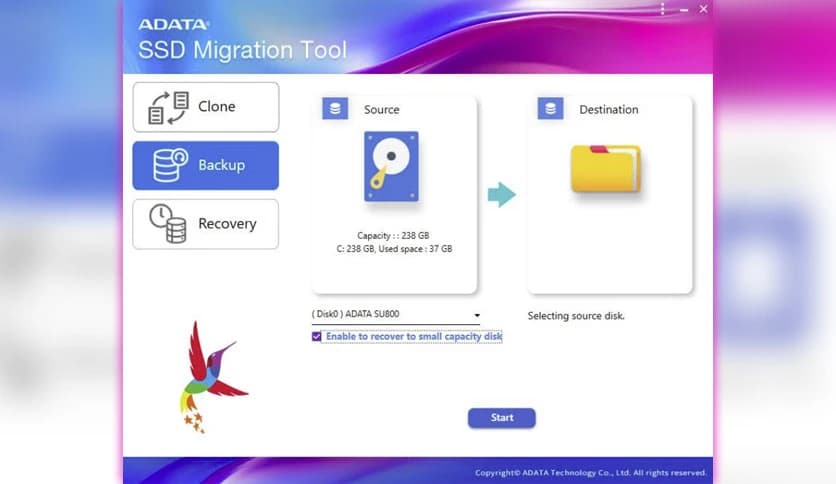Screen dimensions: 836x484
Task: Click the Recovery clock-database icon
Action: 168,223
